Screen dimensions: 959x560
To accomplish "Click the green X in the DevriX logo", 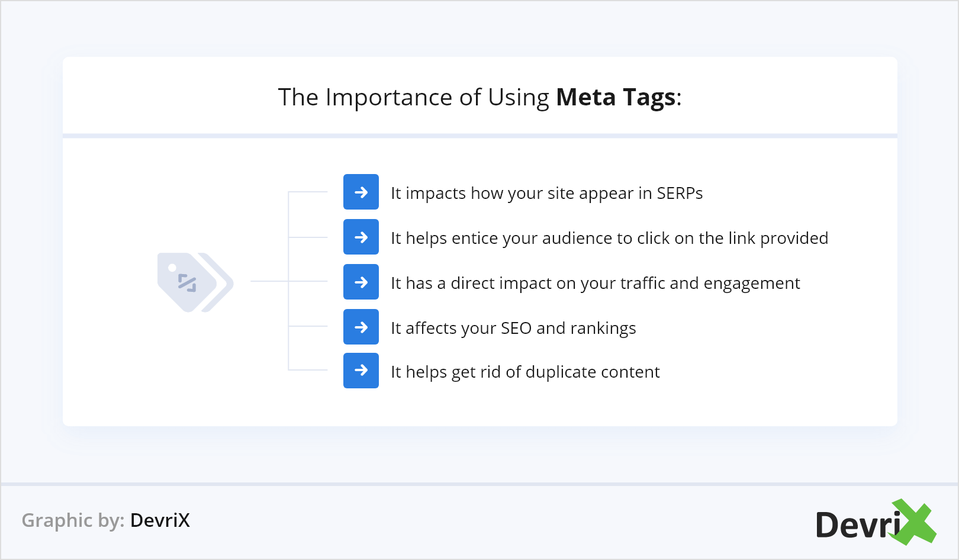I will tap(914, 521).
